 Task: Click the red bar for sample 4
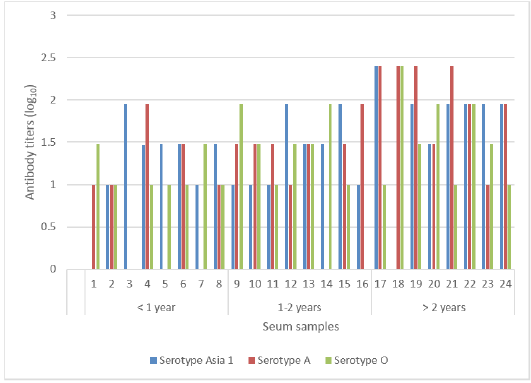tap(147, 187)
